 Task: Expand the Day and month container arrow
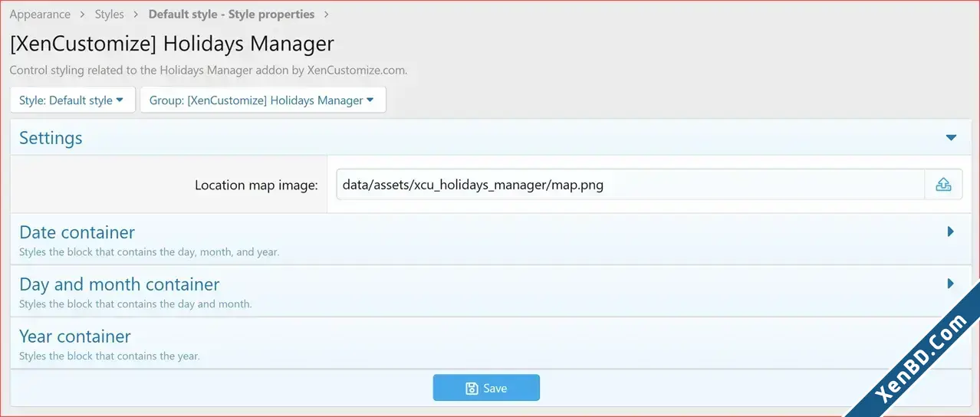(x=951, y=284)
